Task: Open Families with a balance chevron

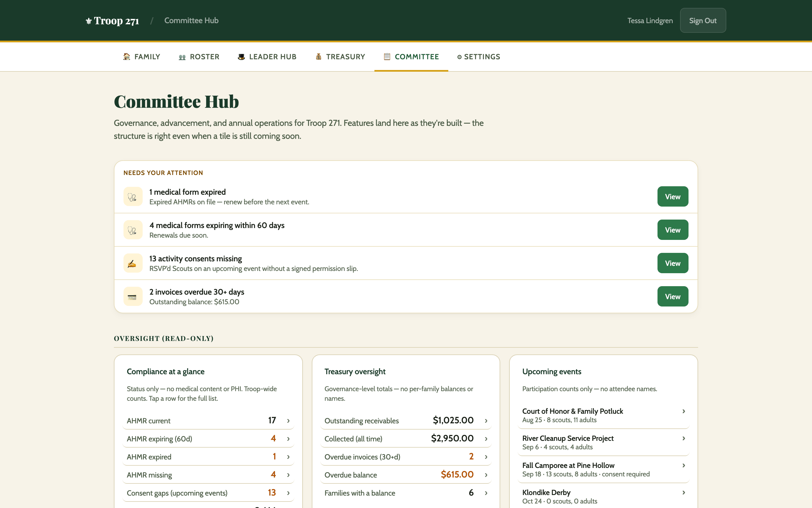Action: 486,493
